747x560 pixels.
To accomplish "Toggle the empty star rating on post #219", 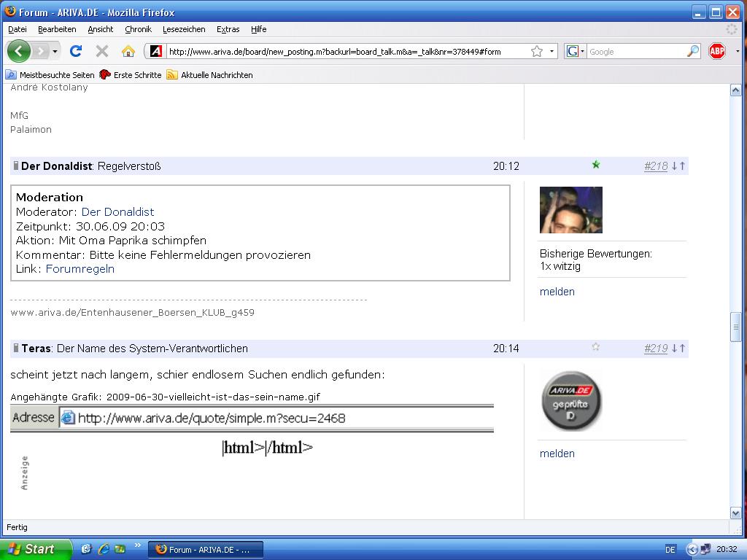I will pyautogui.click(x=596, y=347).
